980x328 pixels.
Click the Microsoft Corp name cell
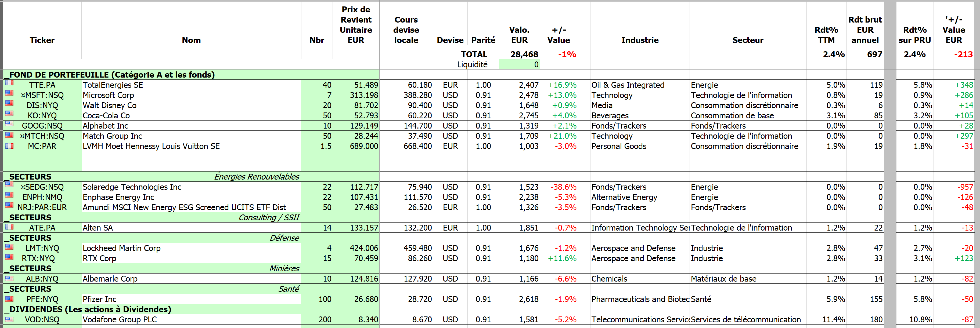click(191, 95)
